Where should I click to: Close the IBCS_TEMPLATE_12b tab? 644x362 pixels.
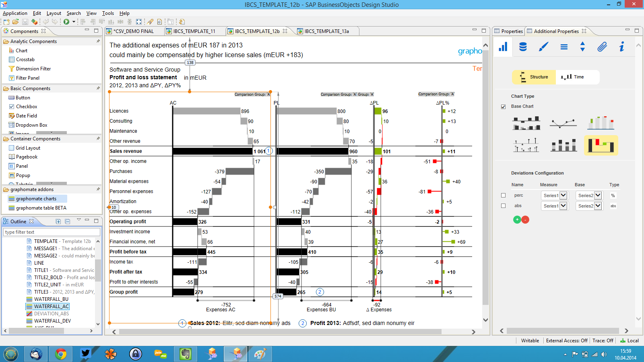click(x=285, y=31)
